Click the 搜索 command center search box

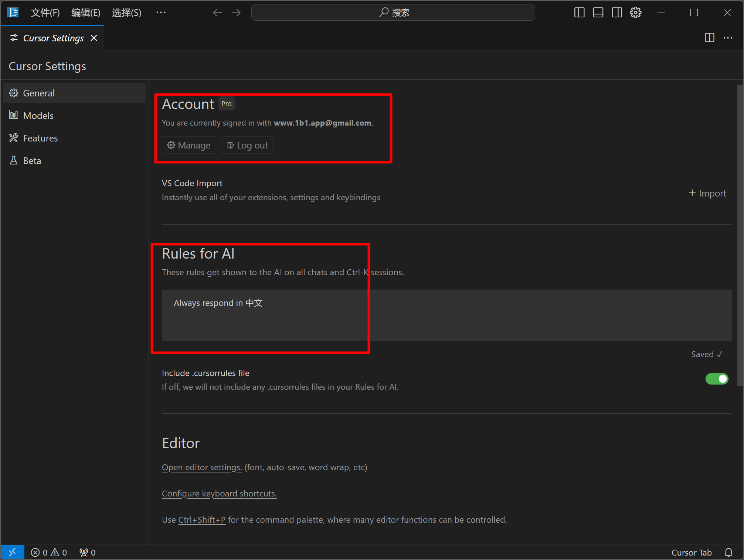(393, 13)
